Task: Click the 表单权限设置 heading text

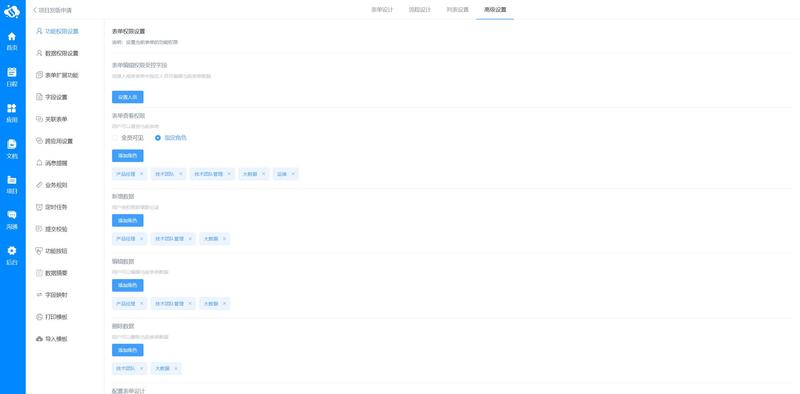Action: (129, 32)
